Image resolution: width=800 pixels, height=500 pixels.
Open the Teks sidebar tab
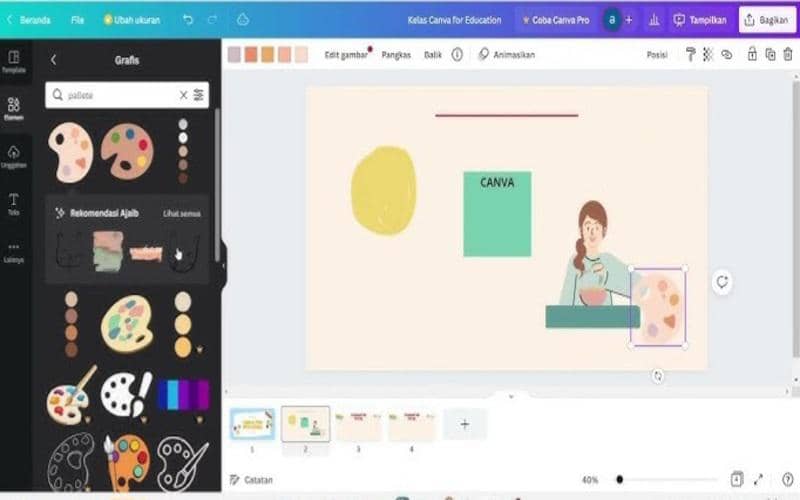point(14,204)
